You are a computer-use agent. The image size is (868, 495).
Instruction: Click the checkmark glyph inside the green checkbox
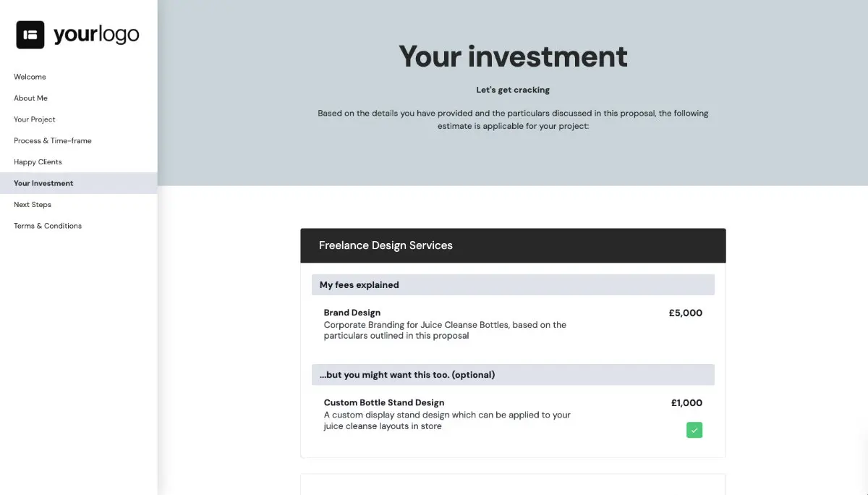coord(694,429)
